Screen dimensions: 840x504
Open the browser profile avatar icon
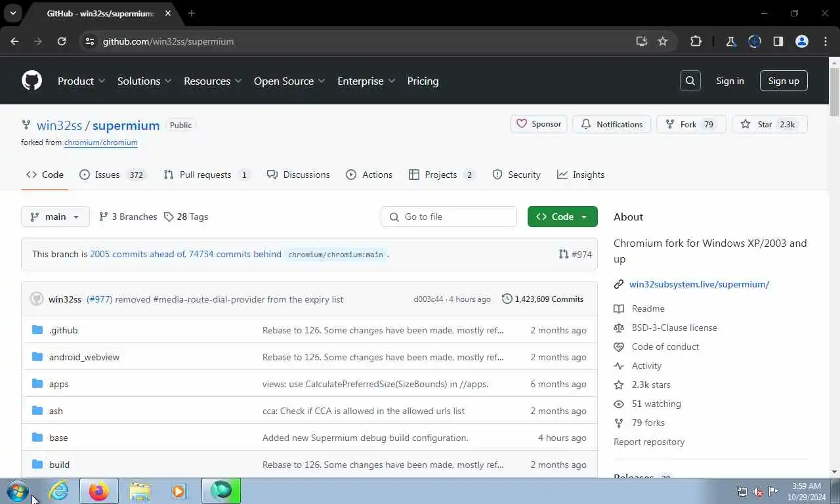(x=802, y=41)
